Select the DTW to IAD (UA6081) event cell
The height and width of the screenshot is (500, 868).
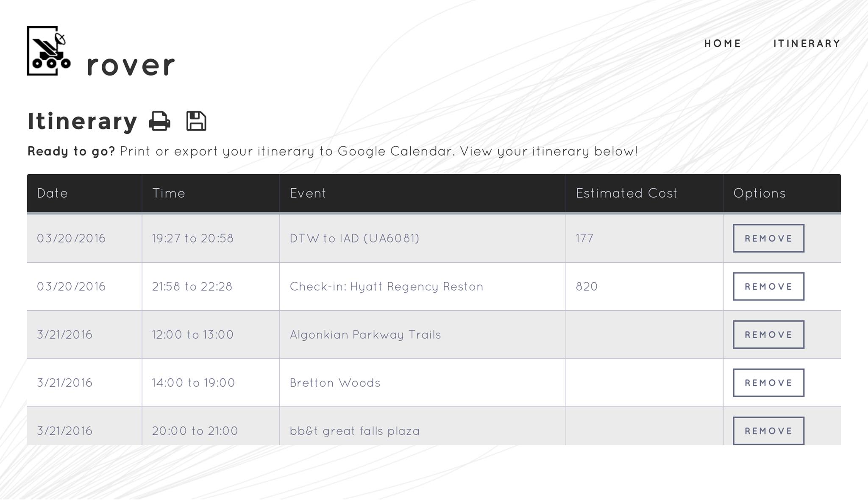point(423,238)
